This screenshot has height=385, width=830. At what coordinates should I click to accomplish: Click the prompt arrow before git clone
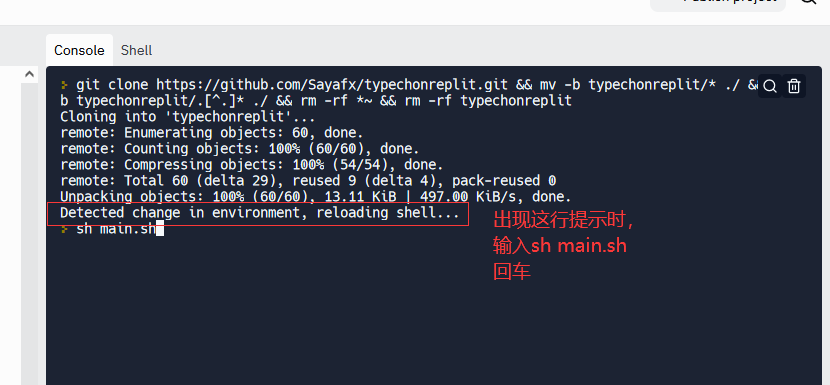65,85
